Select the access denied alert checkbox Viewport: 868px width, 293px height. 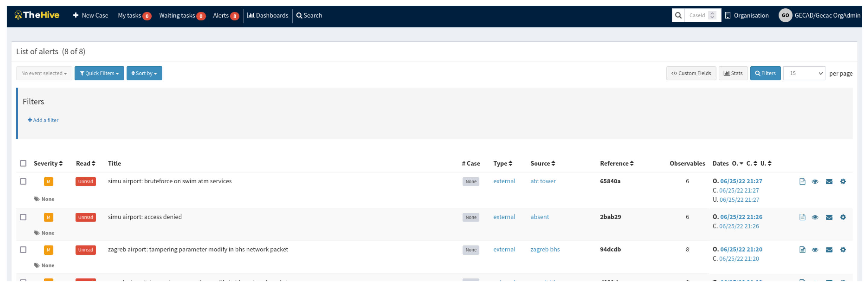point(23,217)
